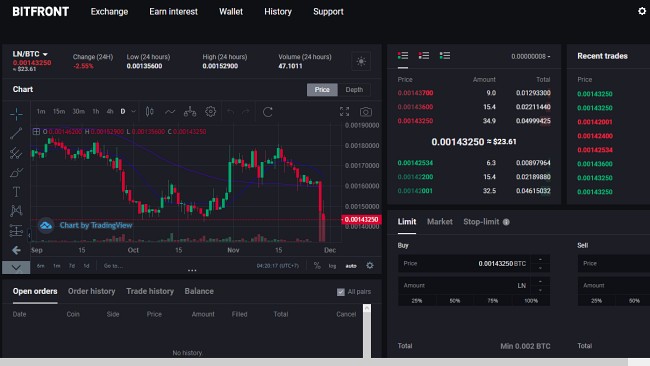Select the brush drawing tool
650x366 pixels.
tap(16, 172)
